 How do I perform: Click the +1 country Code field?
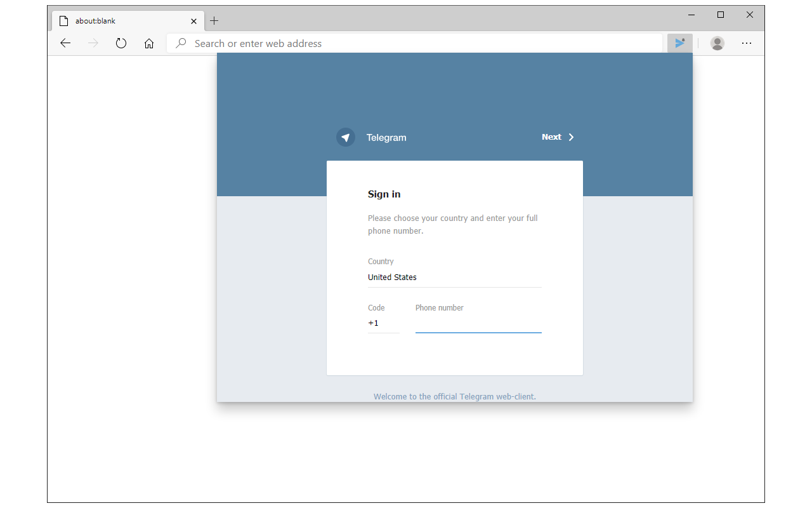384,323
